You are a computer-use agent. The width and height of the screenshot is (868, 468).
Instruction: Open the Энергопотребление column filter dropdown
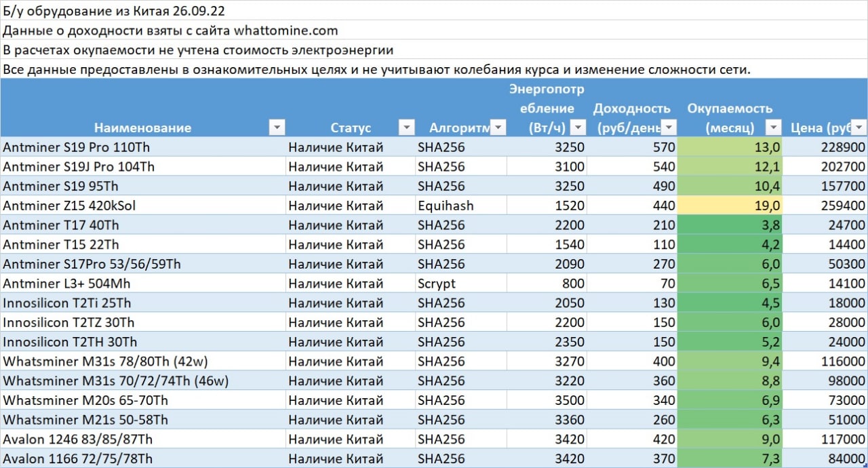[578, 128]
